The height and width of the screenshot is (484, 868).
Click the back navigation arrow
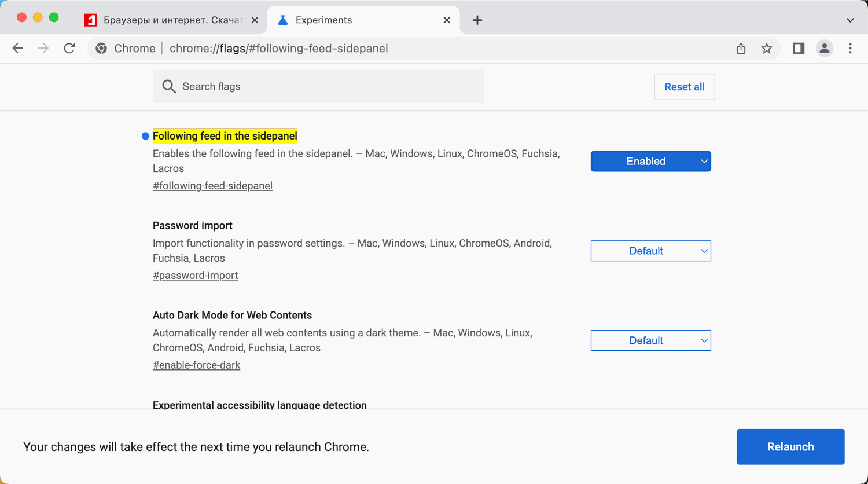tap(18, 49)
